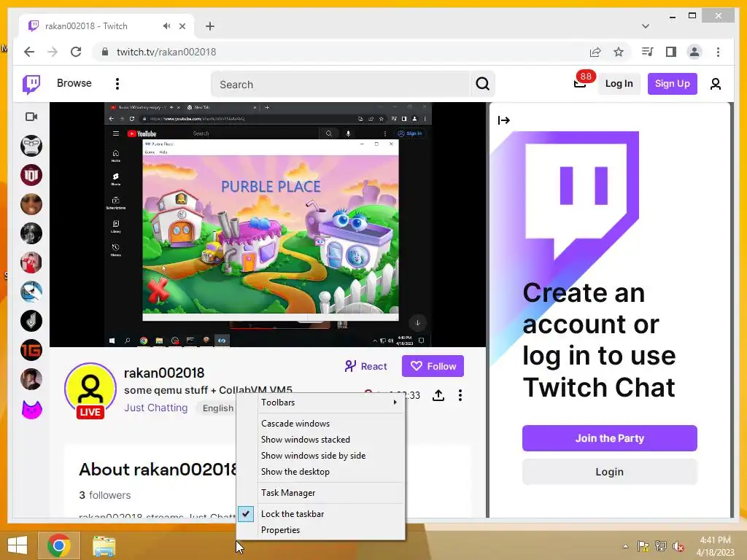Screen dimensions: 747x560
Task: Click the share stream upload icon
Action: tap(438, 395)
